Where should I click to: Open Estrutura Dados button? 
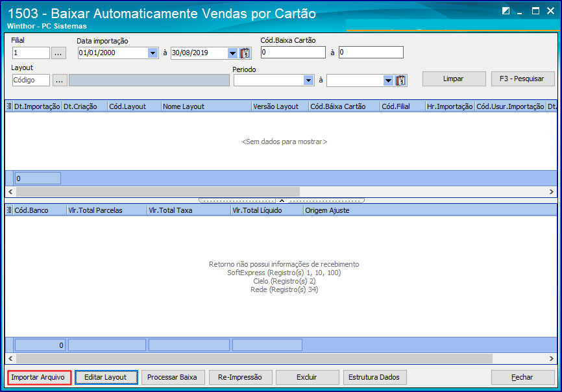tap(374, 377)
